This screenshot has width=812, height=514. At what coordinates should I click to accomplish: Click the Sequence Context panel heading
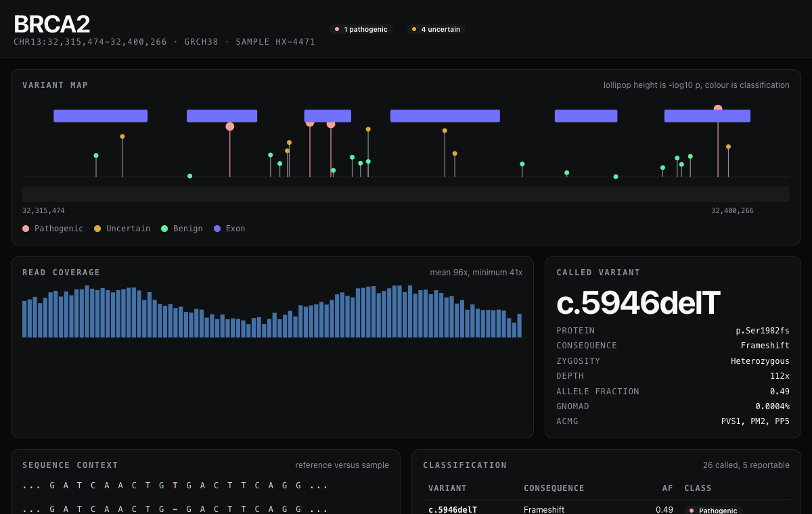pyautogui.click(x=70, y=465)
